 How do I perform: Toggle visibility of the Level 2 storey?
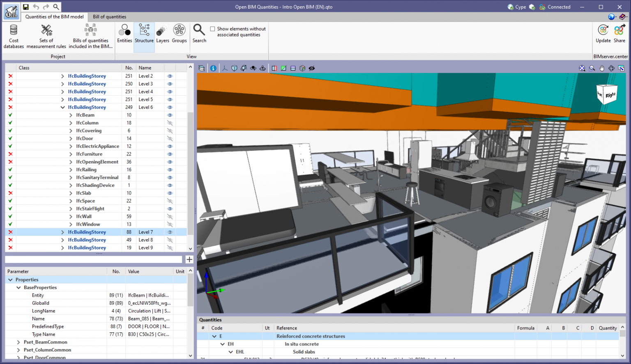point(170,76)
